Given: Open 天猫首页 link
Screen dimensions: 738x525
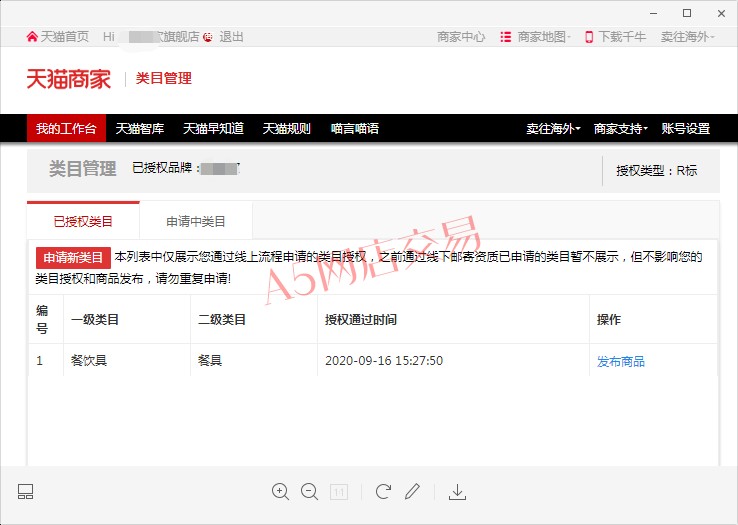Looking at the screenshot, I should point(64,37).
